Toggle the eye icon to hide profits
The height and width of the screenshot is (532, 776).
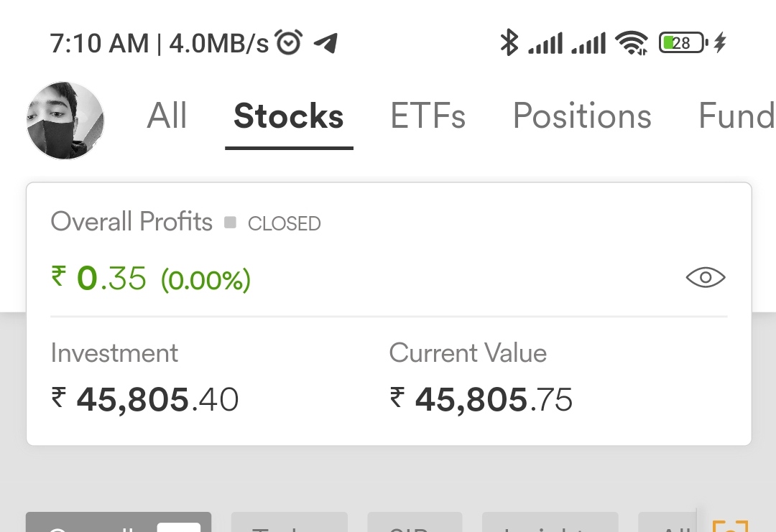[706, 277]
